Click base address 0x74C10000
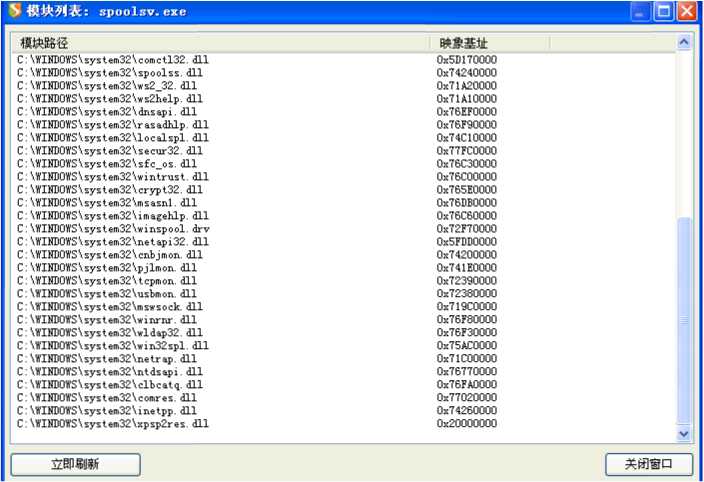 click(x=466, y=138)
